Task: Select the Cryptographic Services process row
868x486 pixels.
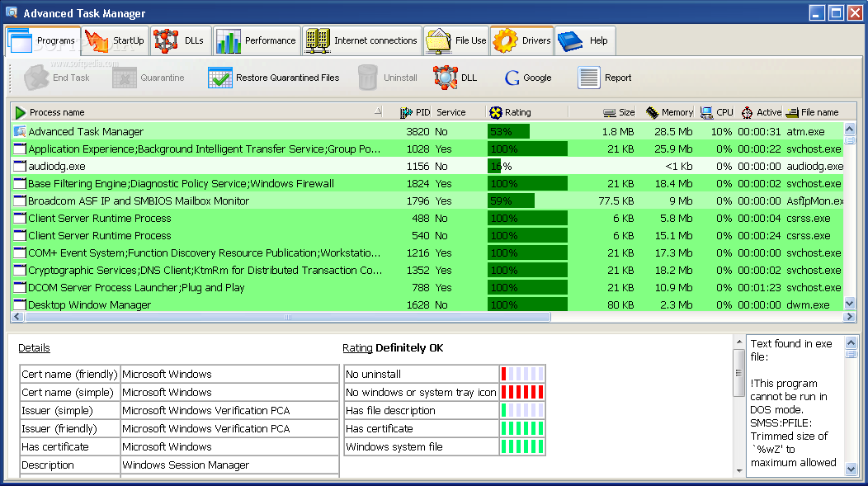Action: click(x=427, y=271)
